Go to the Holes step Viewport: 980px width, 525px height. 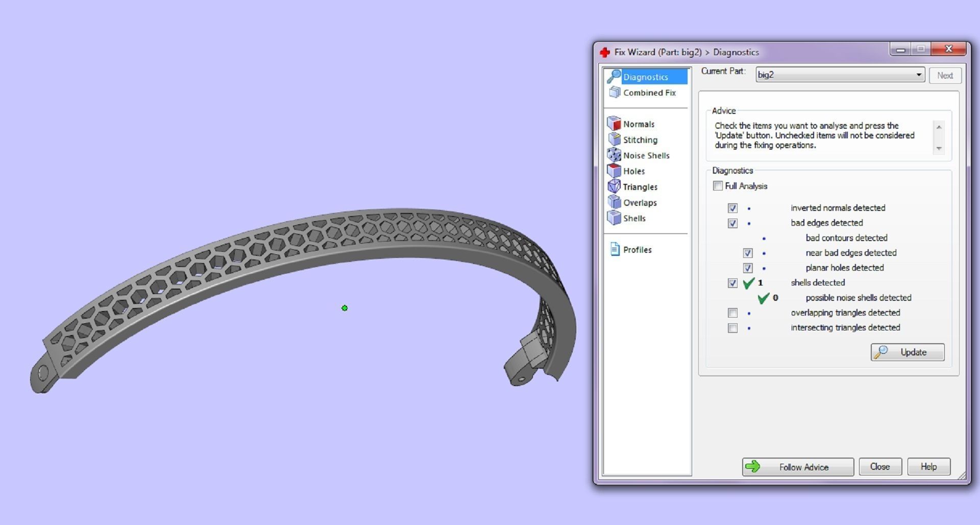pos(634,171)
